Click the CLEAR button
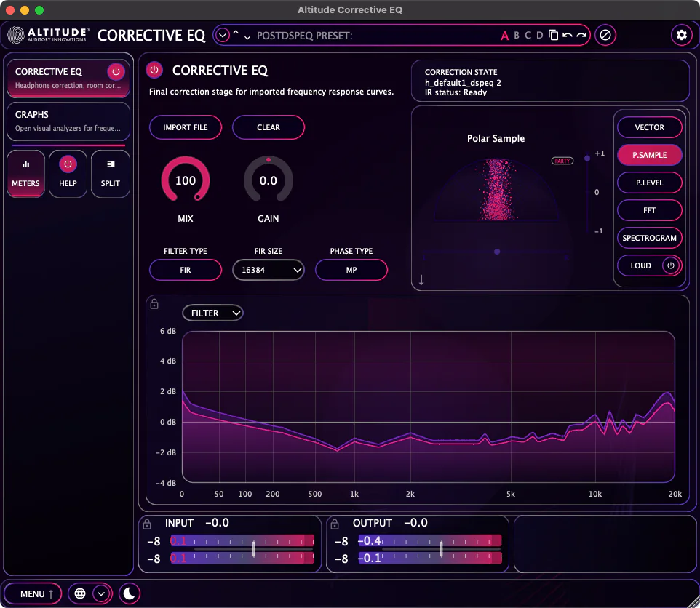This screenshot has width=700, height=608. (x=269, y=127)
